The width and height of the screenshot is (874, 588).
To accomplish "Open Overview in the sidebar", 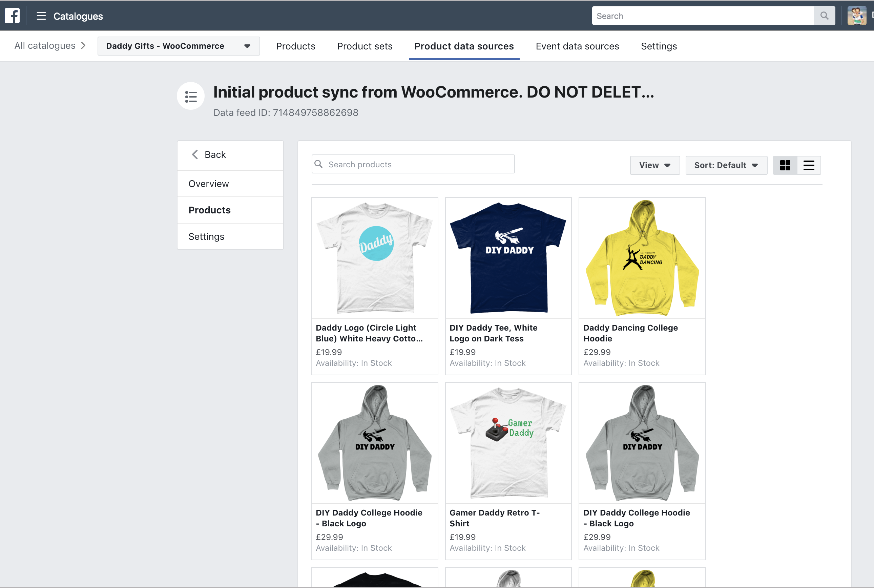I will pyautogui.click(x=230, y=184).
